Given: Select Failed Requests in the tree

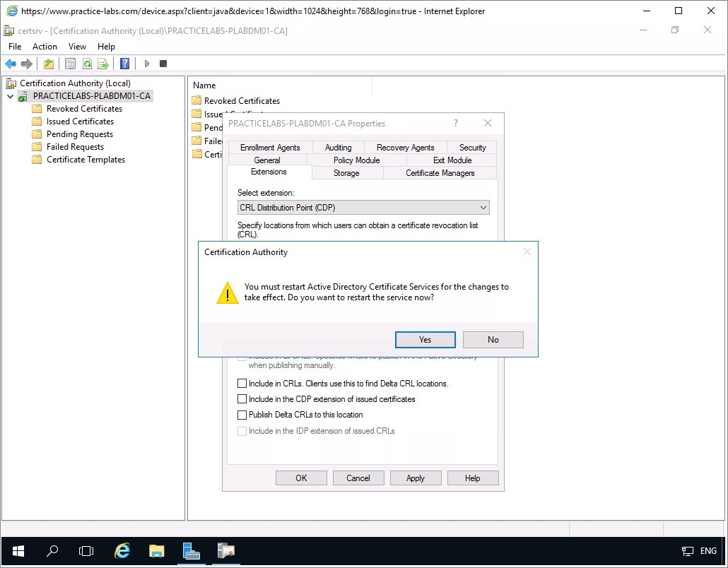Looking at the screenshot, I should (75, 147).
